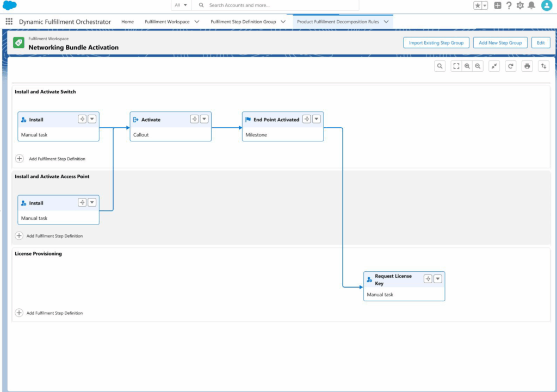Click the print icon in canvas toolbar
557x392 pixels.
coord(527,66)
